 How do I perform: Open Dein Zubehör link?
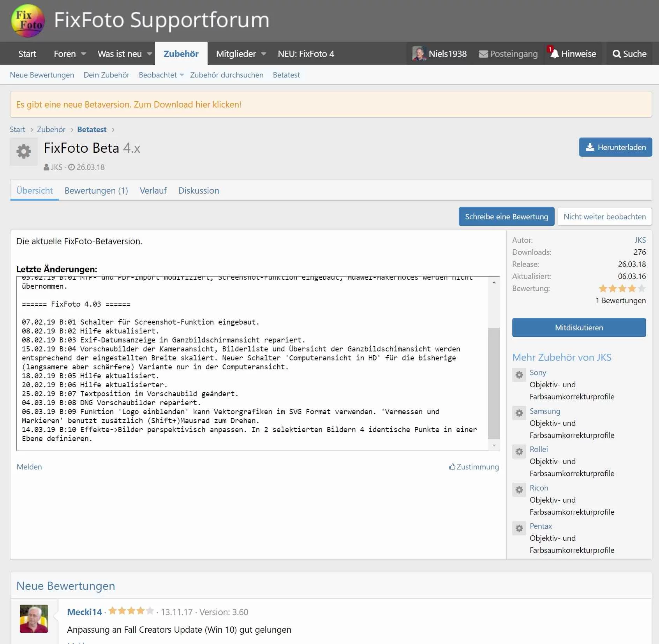pyautogui.click(x=106, y=75)
